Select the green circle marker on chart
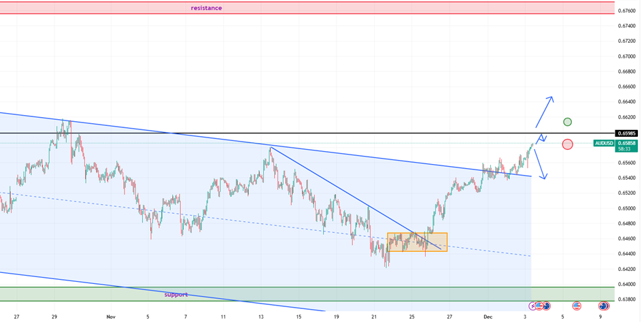The width and height of the screenshot is (644, 322). (567, 122)
